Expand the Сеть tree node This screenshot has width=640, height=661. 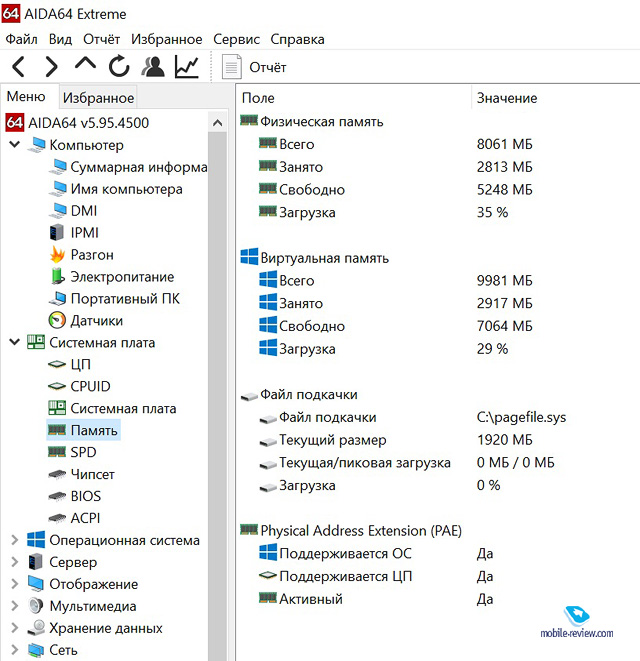click(x=15, y=650)
